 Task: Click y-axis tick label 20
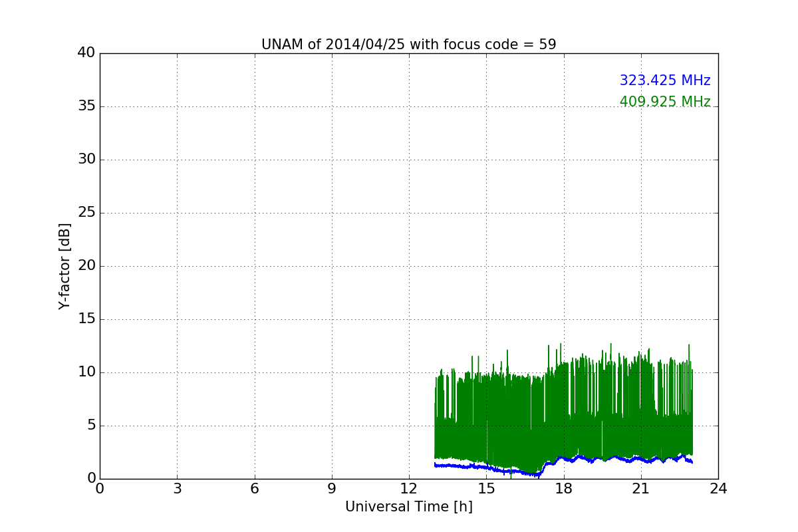pos(86,266)
